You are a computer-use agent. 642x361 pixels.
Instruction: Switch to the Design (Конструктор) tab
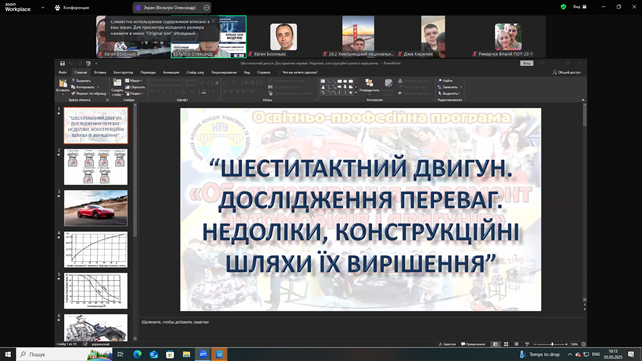point(123,72)
